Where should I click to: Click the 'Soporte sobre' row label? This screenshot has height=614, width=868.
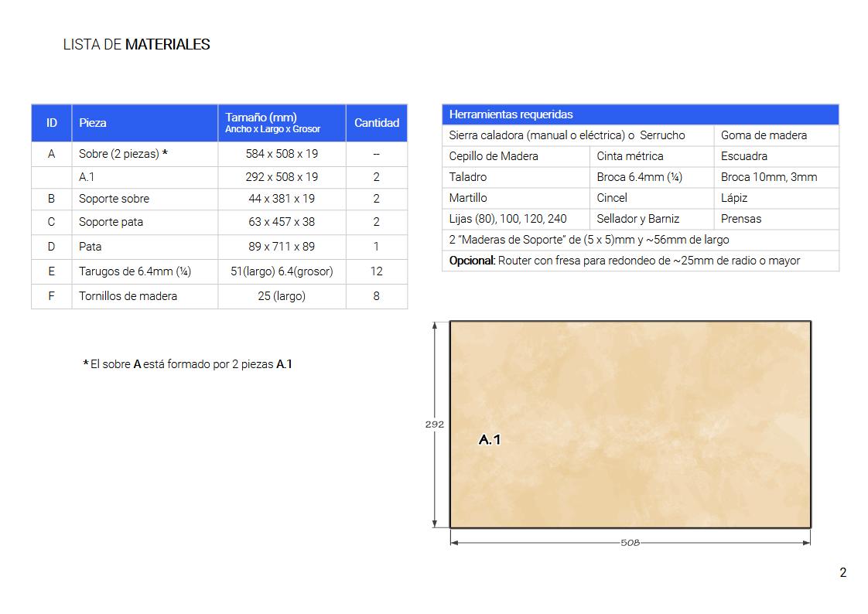(114, 199)
